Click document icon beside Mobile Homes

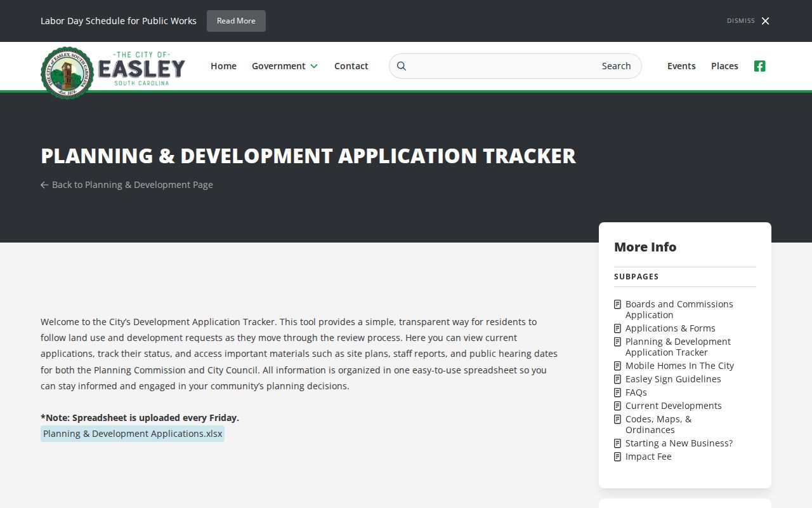[618, 366]
